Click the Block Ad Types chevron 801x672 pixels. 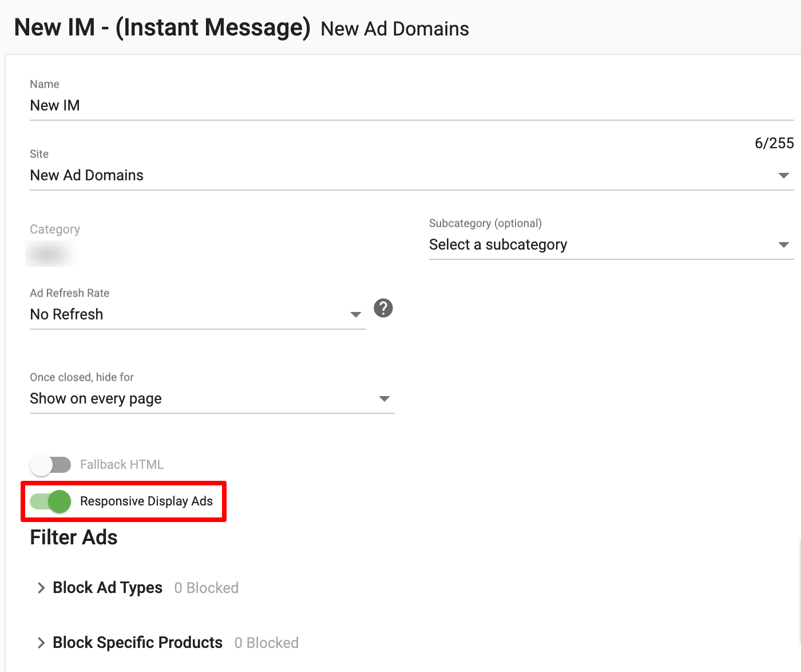tap(41, 587)
